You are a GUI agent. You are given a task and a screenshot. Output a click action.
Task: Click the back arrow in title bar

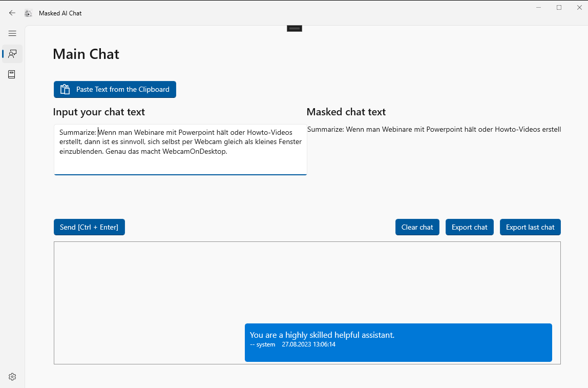tap(12, 13)
